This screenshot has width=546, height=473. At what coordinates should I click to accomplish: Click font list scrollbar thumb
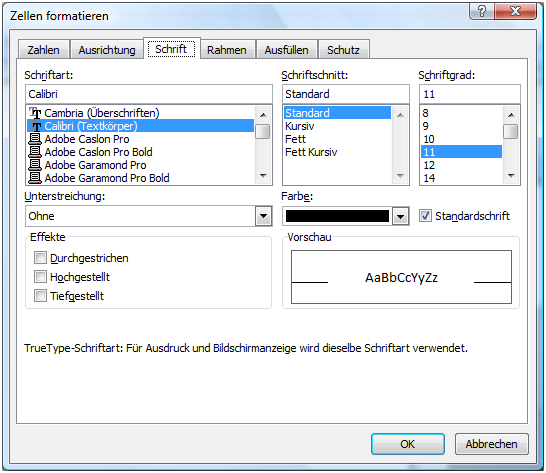point(263,132)
